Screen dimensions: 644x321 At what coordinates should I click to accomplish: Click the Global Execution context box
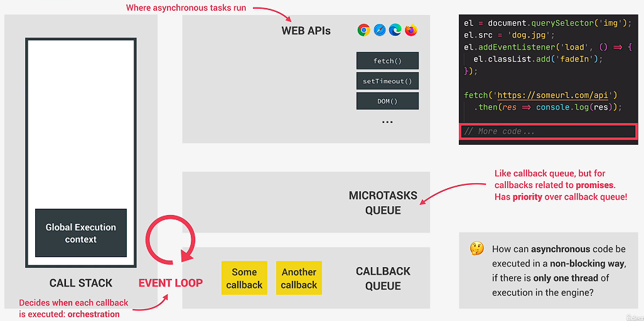point(81,233)
